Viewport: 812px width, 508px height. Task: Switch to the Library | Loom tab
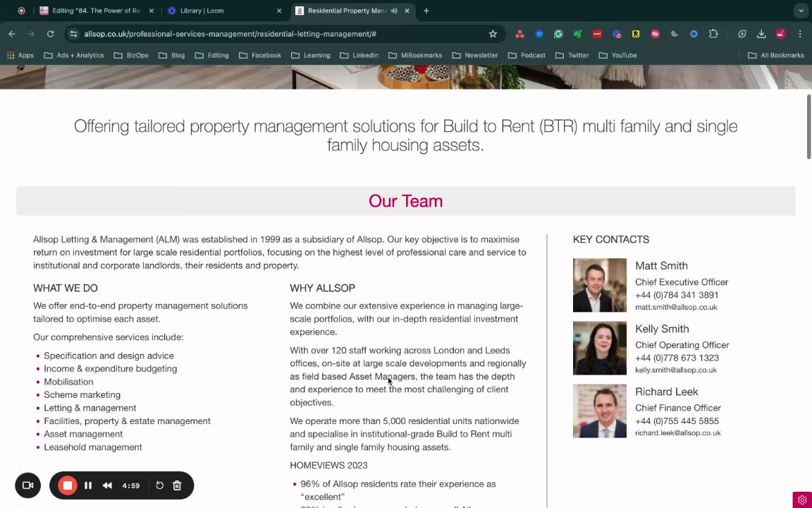(224, 11)
